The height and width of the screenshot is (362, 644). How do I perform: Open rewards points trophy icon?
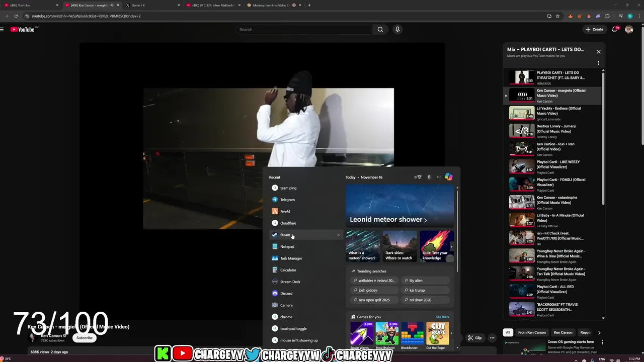[418, 177]
